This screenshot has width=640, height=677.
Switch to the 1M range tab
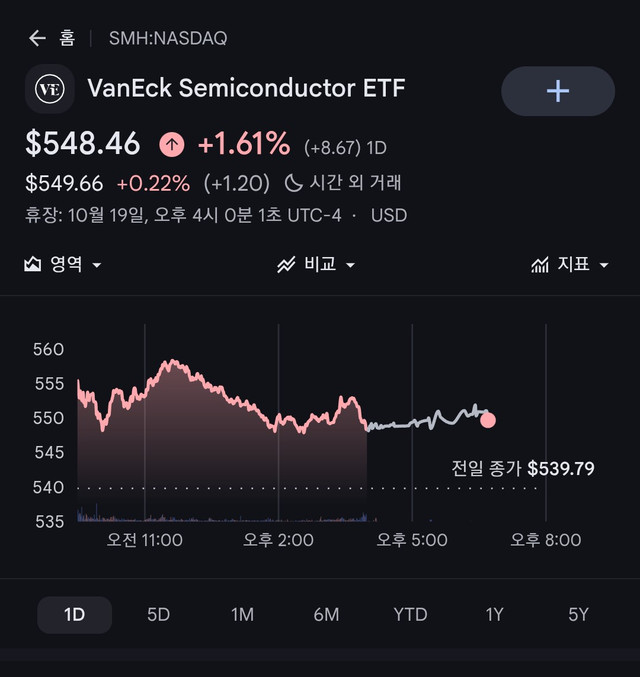click(x=242, y=615)
